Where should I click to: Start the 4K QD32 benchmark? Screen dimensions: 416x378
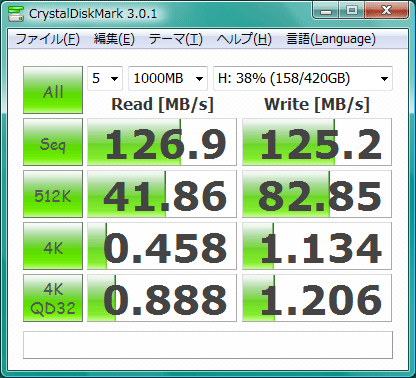53,298
